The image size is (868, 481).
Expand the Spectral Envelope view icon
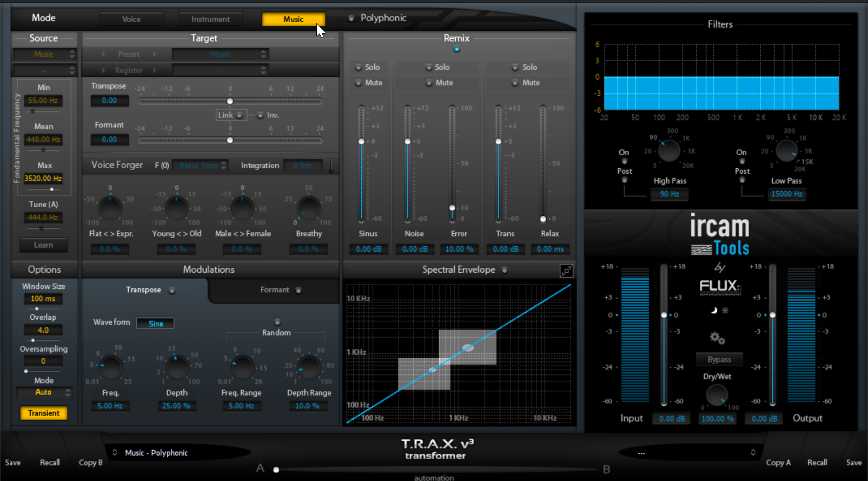(566, 271)
